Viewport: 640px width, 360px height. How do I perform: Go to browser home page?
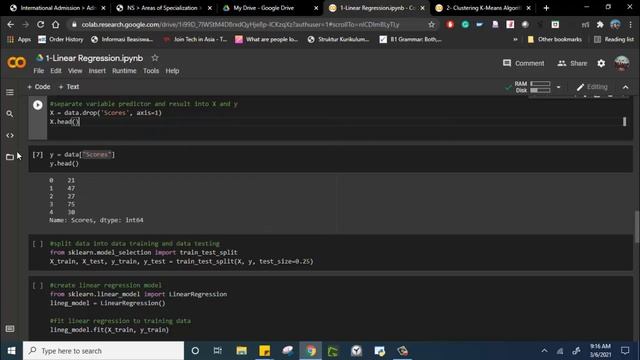click(56, 24)
